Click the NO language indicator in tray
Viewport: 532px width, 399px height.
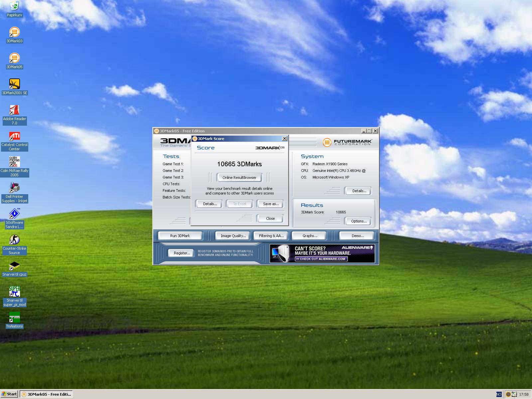point(499,394)
